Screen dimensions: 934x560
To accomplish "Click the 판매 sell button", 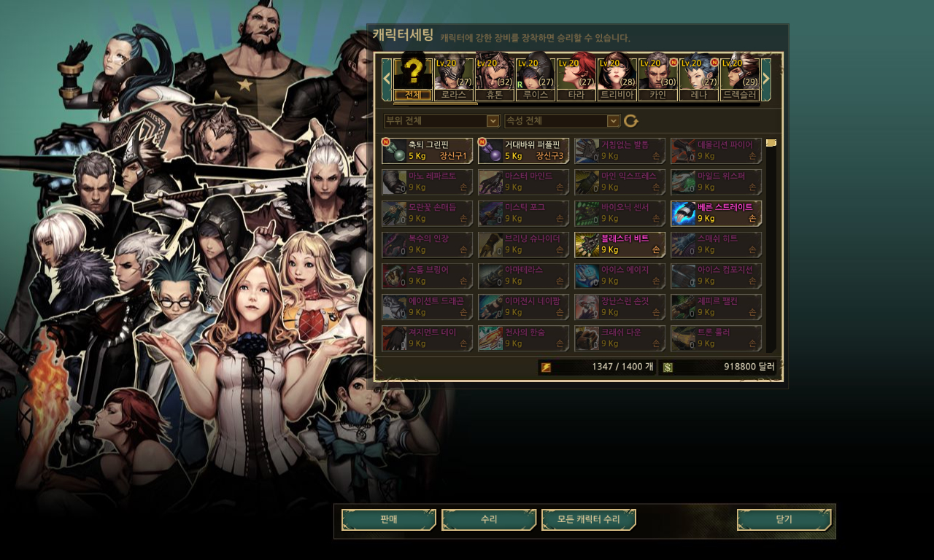I will 389,520.
